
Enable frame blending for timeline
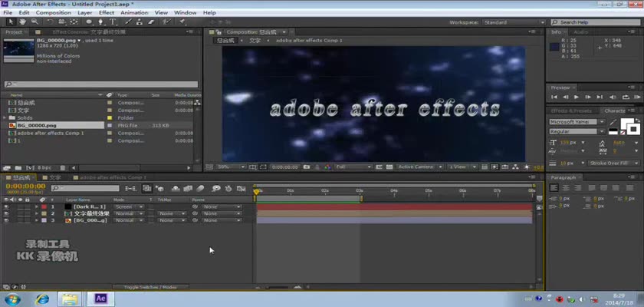click(x=188, y=189)
